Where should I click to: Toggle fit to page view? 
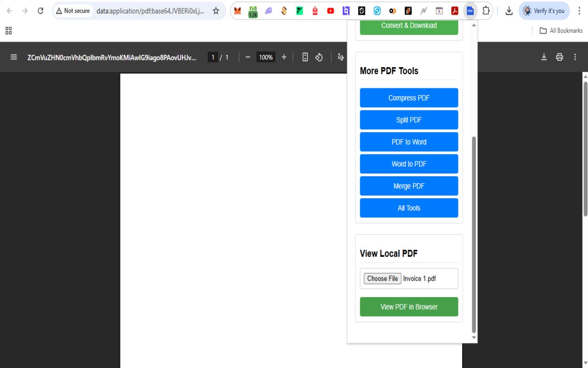(305, 57)
